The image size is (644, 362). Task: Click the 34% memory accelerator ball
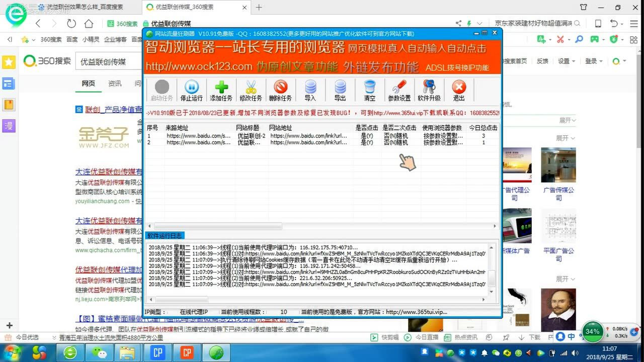pos(593,332)
